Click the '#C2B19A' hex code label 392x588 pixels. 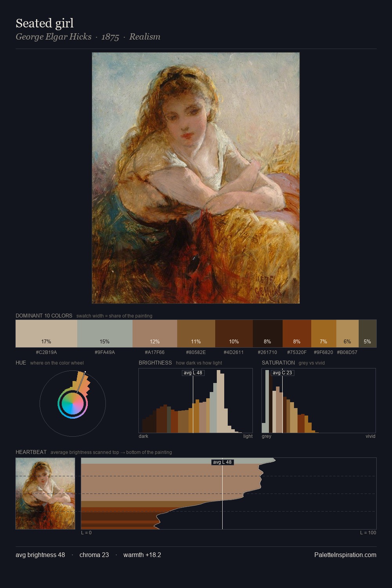(46, 352)
